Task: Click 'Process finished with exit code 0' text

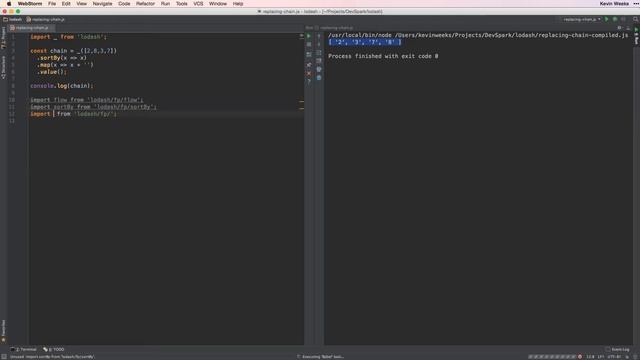Action: [x=383, y=56]
